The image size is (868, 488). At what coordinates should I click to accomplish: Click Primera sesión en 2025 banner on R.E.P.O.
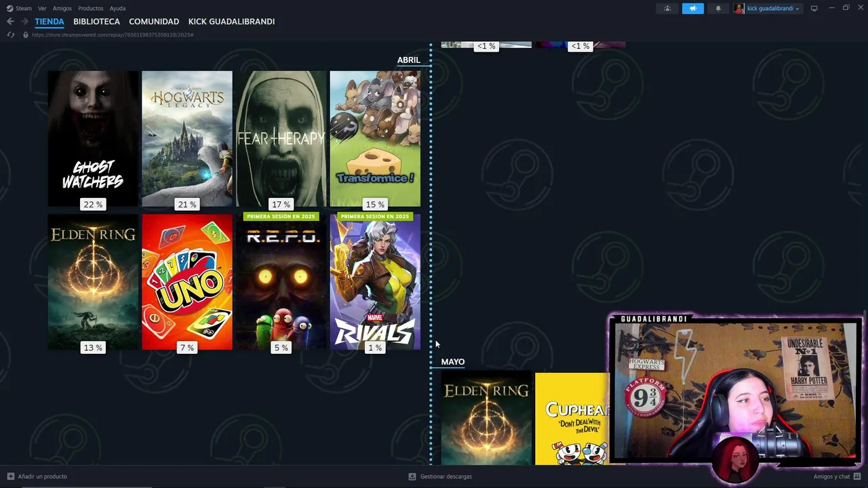[281, 216]
